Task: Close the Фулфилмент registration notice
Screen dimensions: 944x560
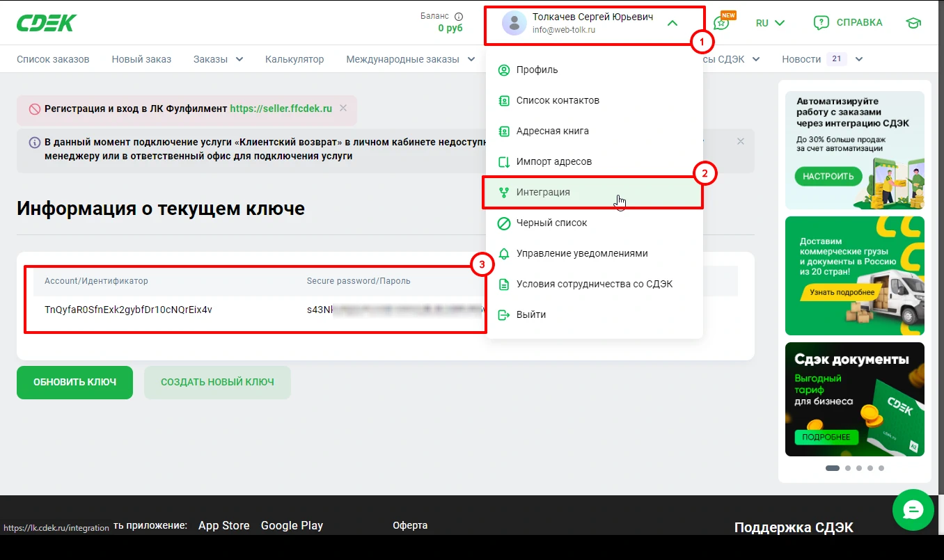Action: 343,109
